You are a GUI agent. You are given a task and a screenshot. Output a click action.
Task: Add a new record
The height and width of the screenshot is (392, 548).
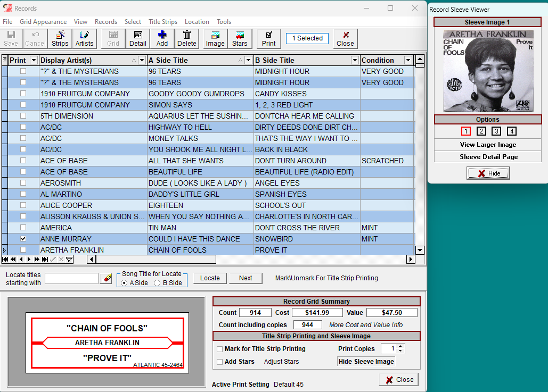point(162,38)
